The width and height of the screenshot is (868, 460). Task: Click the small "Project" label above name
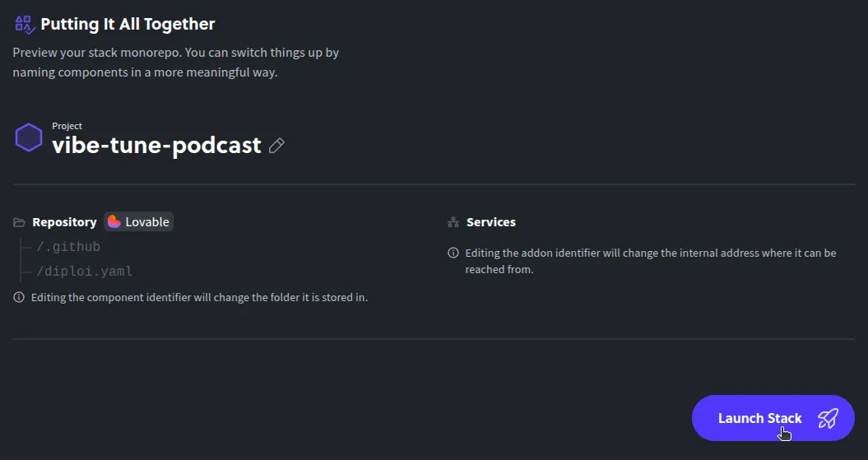pos(67,126)
